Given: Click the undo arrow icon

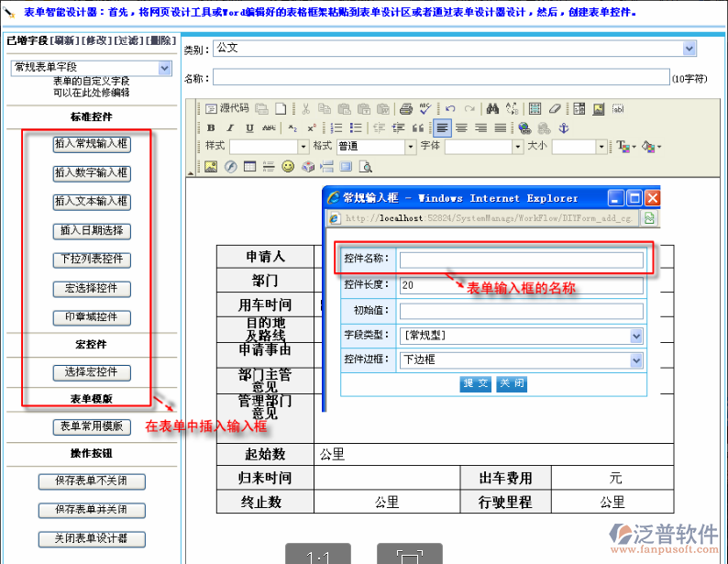Looking at the screenshot, I should tap(450, 108).
